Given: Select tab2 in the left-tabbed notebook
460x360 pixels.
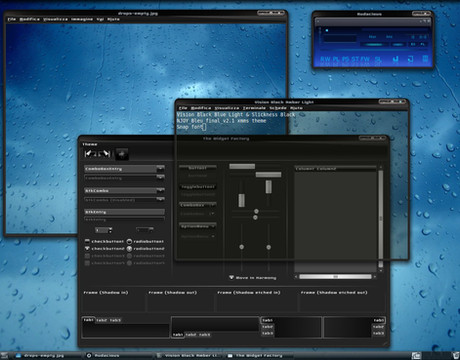Looking at the screenshot, I should [267, 327].
